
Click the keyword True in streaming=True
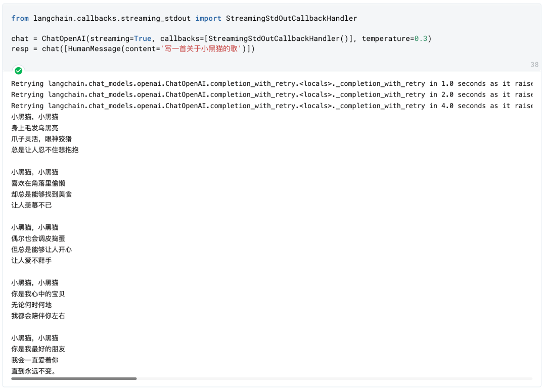click(x=143, y=38)
